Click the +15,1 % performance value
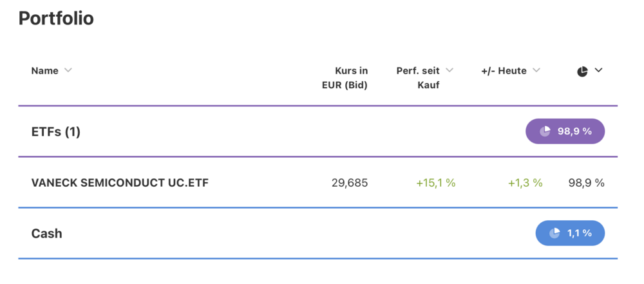 coord(435,183)
